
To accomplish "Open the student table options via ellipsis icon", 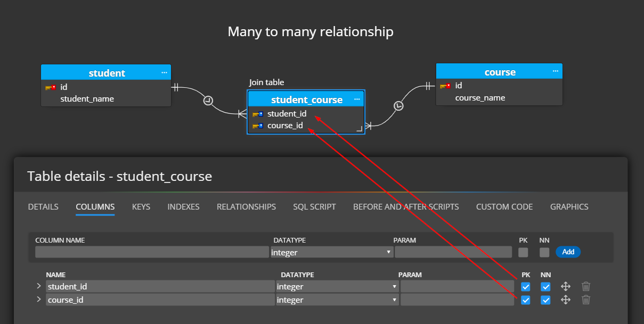I will (164, 72).
